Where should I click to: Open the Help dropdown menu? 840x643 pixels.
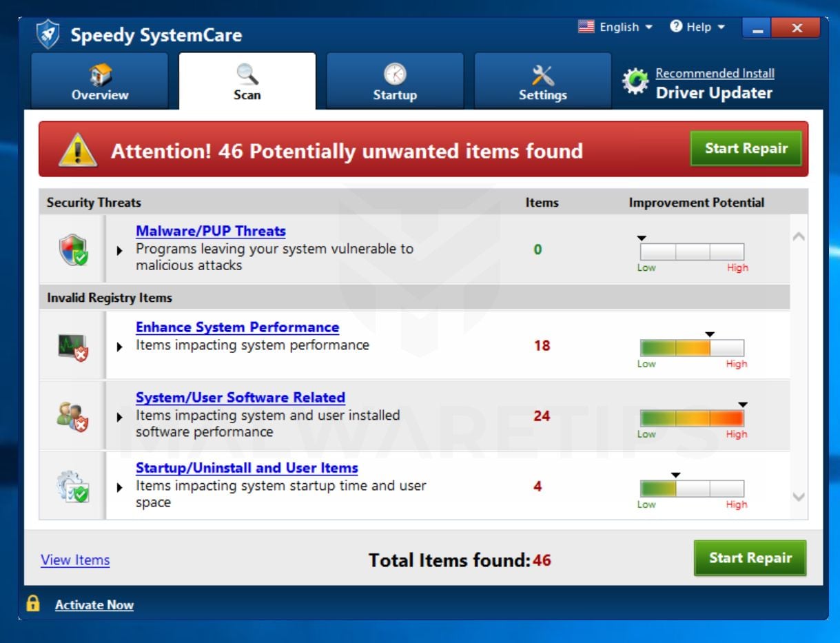tap(698, 27)
